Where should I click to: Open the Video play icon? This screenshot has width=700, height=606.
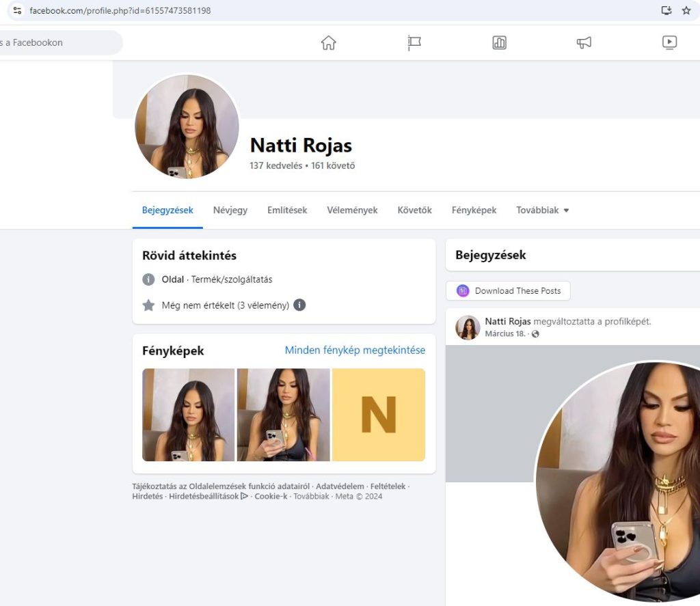click(669, 42)
